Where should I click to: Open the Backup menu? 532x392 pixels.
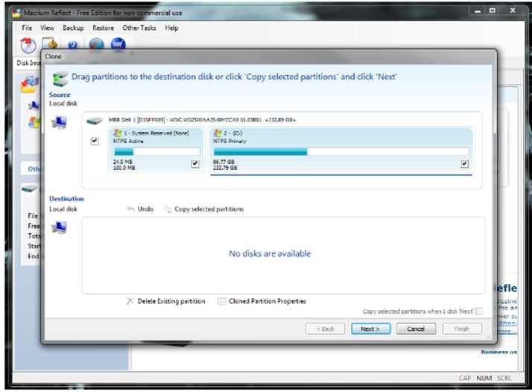[73, 28]
